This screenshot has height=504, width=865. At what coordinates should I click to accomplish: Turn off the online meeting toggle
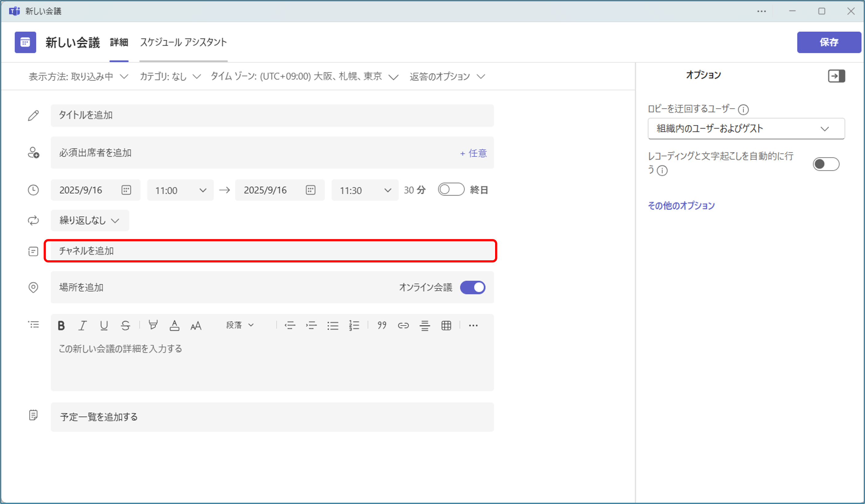tap(472, 287)
